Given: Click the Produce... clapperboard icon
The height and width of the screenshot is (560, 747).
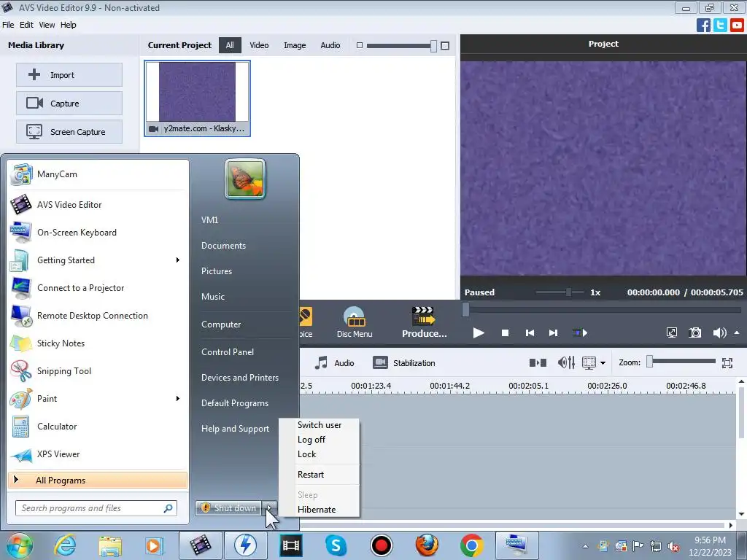Looking at the screenshot, I should click(423, 316).
